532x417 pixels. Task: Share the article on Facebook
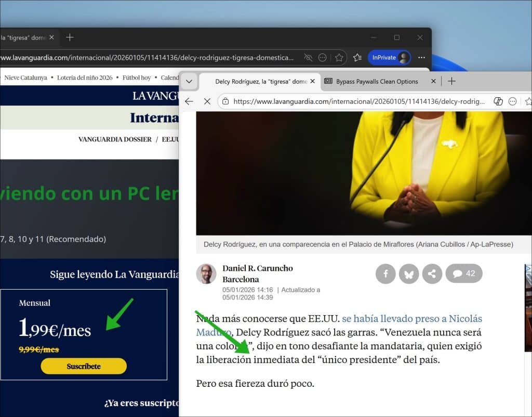pos(385,273)
